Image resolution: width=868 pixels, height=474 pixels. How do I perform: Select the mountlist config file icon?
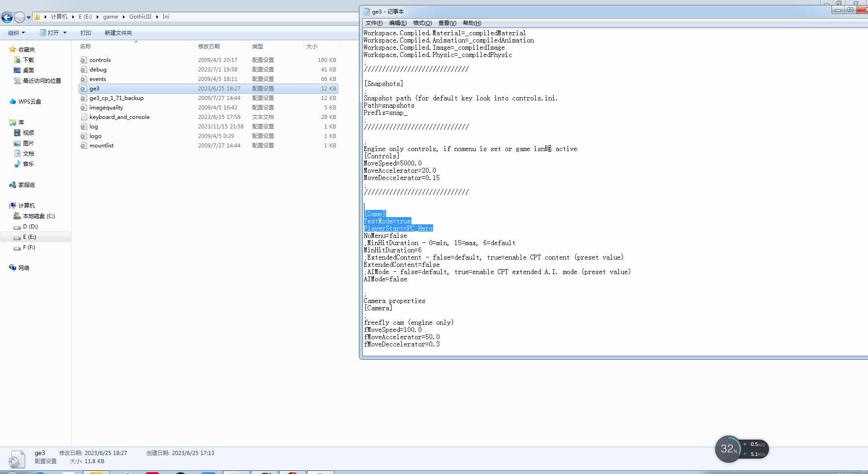84,145
